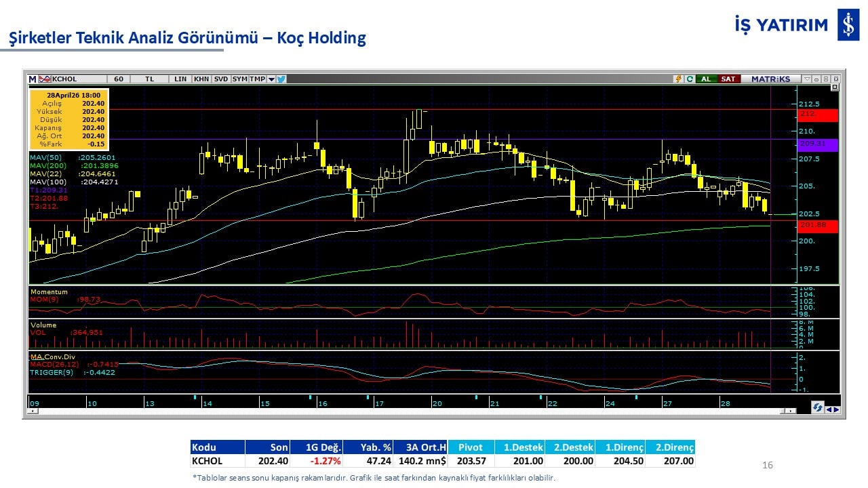Open the 60 period selector
The image size is (868, 488).
pyautogui.click(x=119, y=79)
